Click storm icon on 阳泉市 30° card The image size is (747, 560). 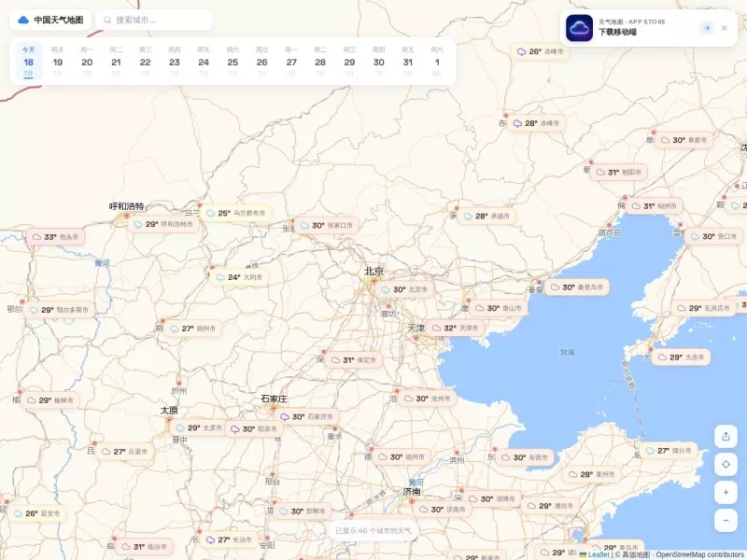click(x=235, y=429)
